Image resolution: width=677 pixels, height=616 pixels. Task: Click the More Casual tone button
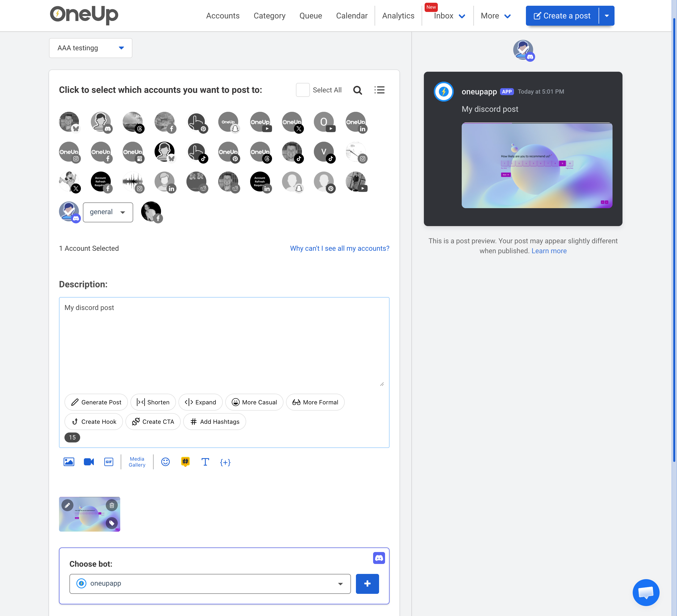tap(254, 402)
